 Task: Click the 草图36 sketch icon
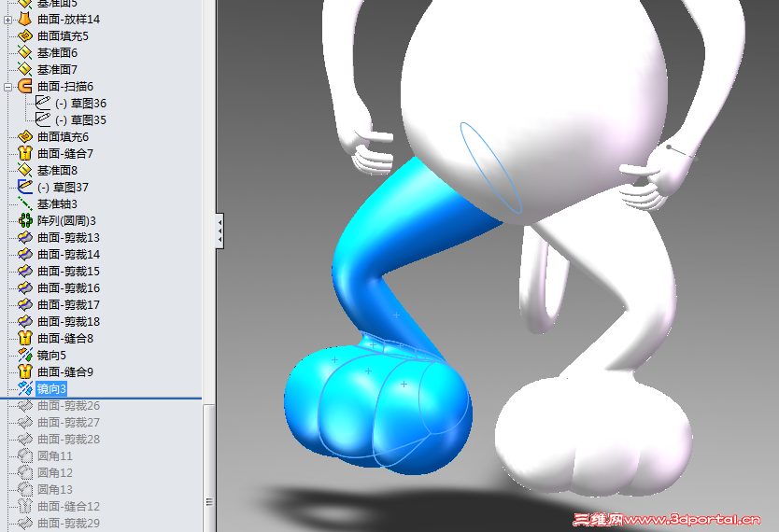[43, 104]
